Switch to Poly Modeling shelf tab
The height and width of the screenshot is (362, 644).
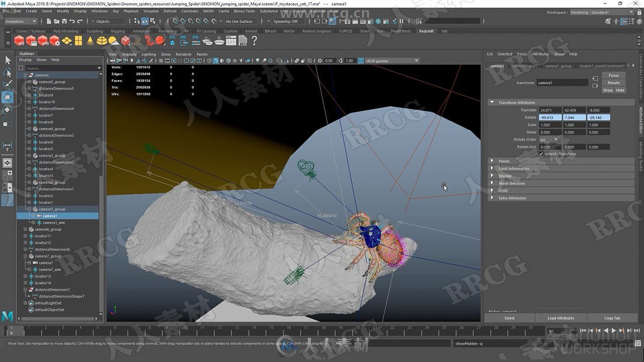(66, 31)
